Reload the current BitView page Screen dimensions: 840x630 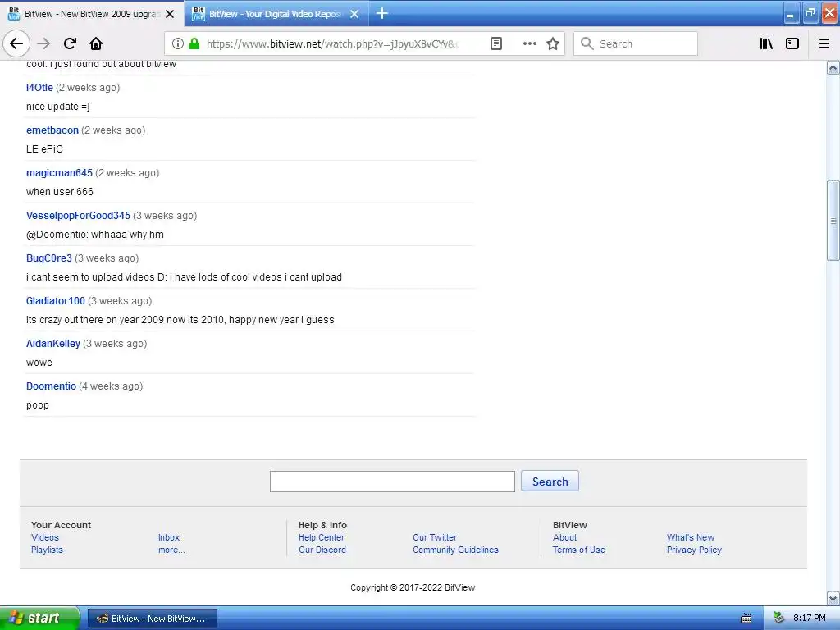[x=70, y=43]
